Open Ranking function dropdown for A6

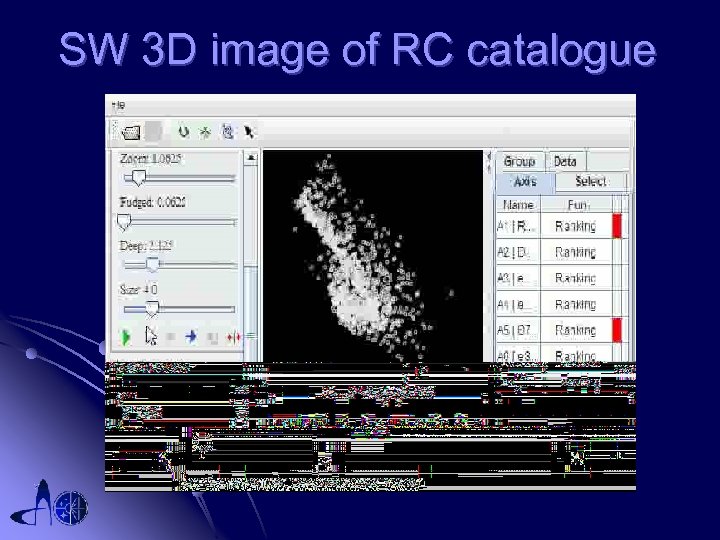[x=576, y=354]
